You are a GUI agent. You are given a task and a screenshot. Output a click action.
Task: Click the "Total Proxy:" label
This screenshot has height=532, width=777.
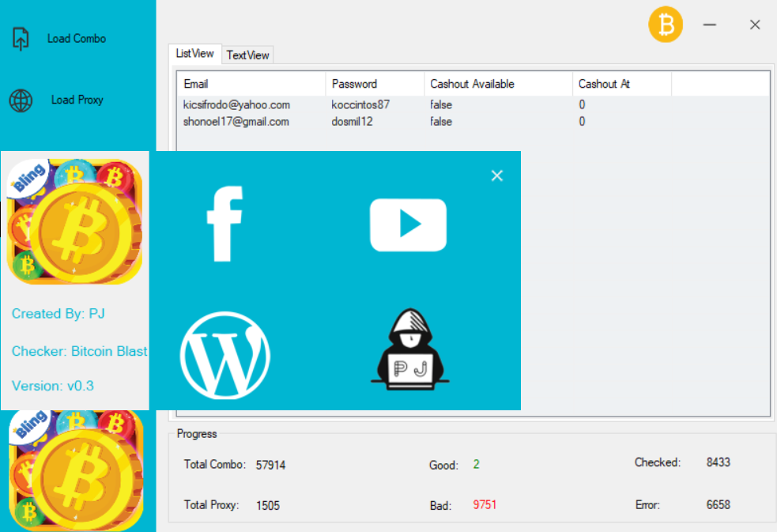[211, 505]
